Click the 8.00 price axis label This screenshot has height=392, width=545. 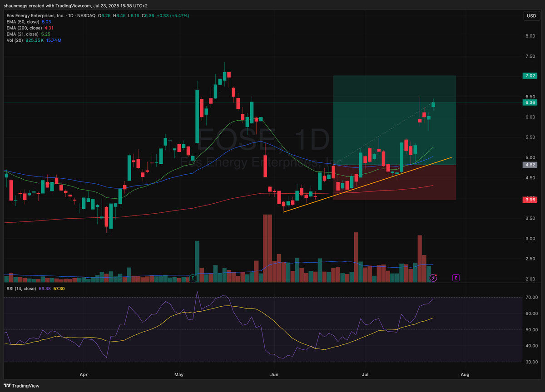(x=530, y=36)
